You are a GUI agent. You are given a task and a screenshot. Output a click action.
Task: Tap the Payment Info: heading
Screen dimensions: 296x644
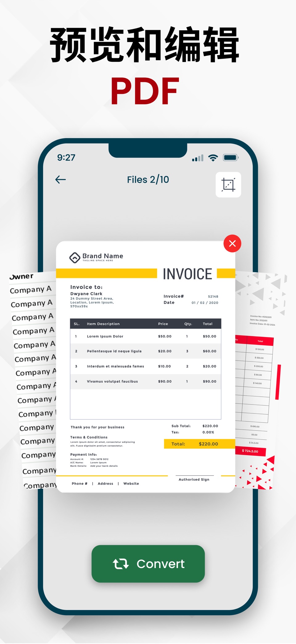(x=84, y=454)
